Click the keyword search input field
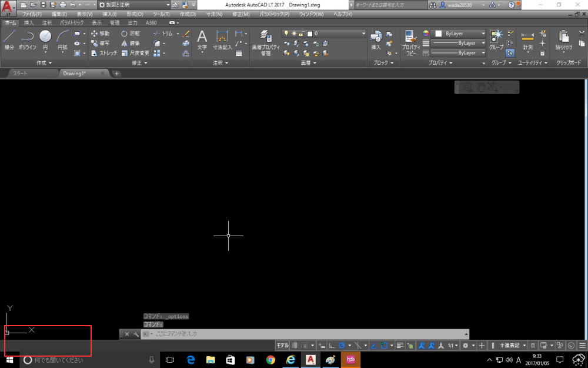Screen dimensions: 588x368 click(390, 5)
